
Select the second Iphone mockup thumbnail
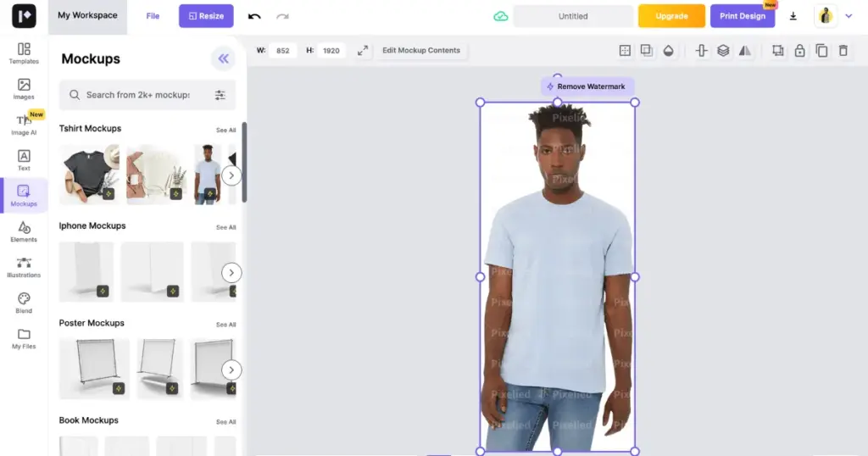click(x=153, y=272)
